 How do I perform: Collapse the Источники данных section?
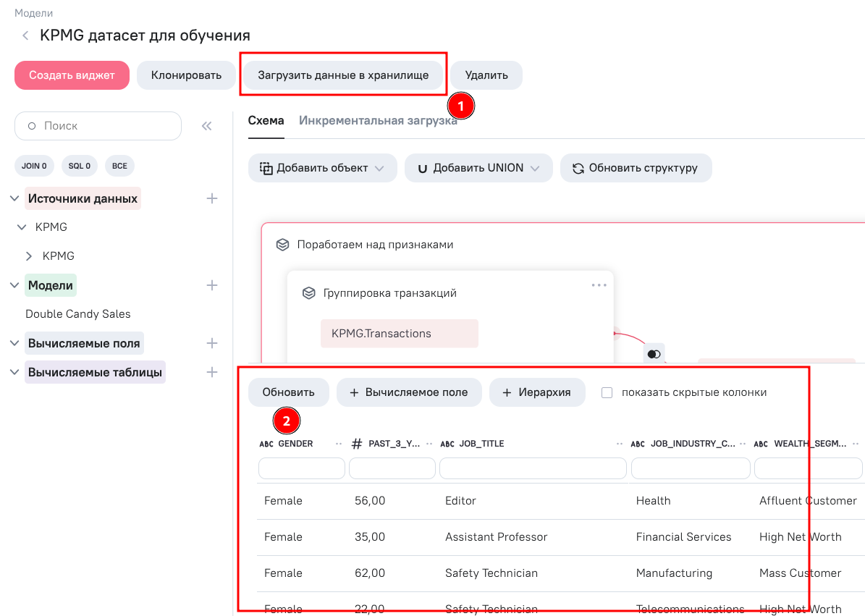[x=15, y=198]
